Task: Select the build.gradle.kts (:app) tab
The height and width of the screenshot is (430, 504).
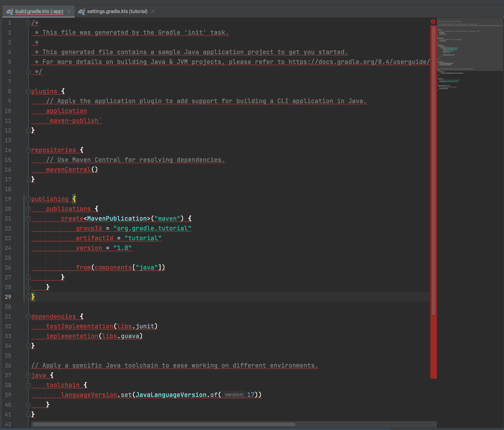Action: (39, 11)
